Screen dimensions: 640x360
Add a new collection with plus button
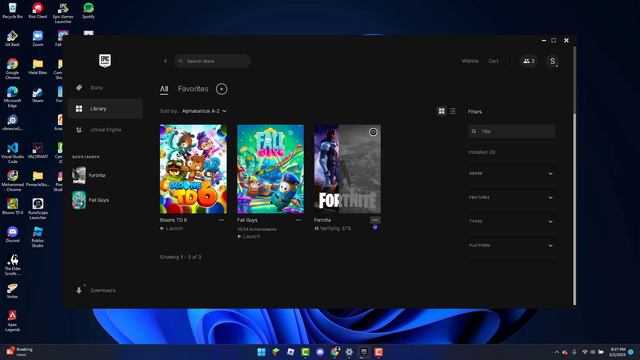click(222, 89)
